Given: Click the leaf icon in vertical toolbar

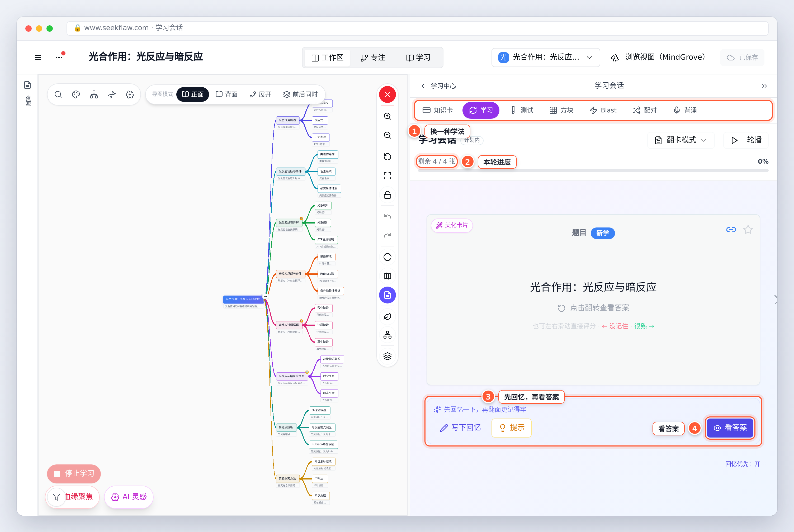Looking at the screenshot, I should [387, 317].
